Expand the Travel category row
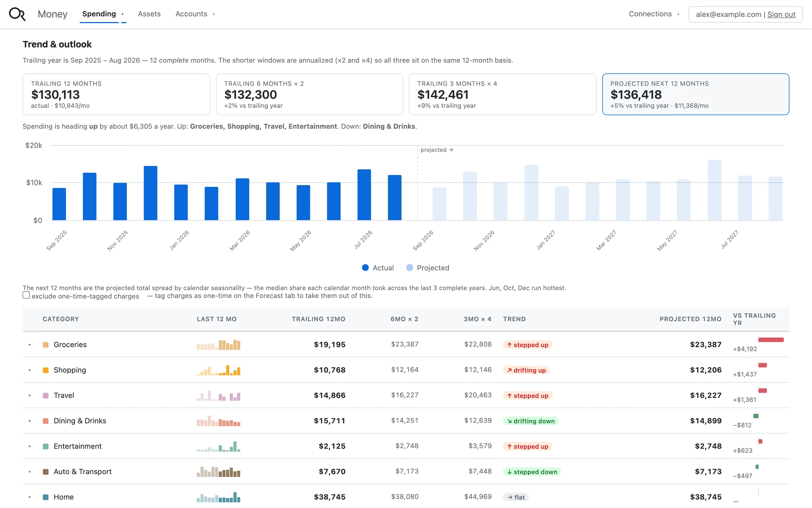 point(30,395)
